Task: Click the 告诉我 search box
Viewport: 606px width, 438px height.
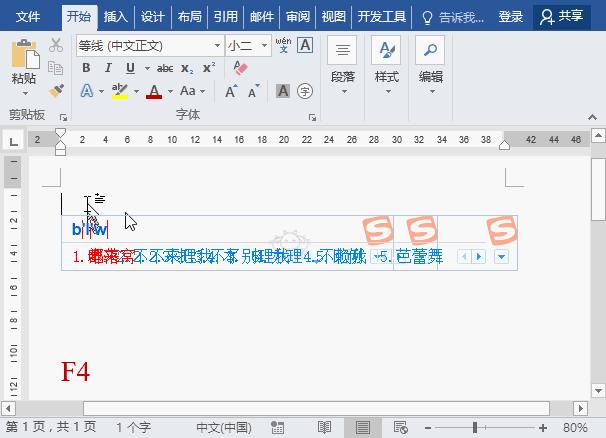Action: click(x=453, y=17)
